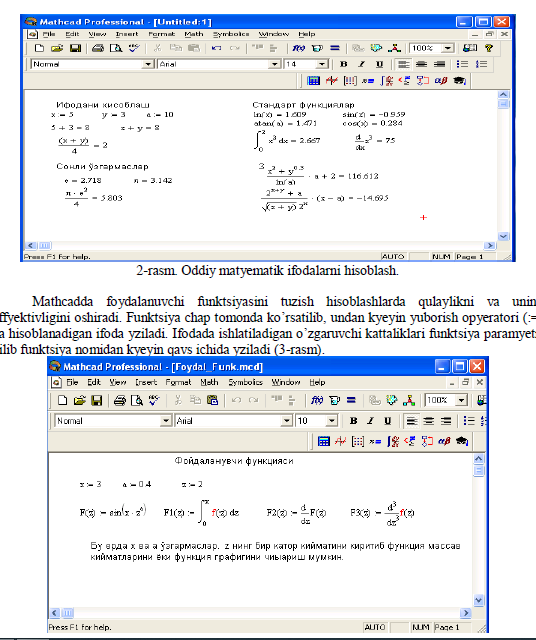Toggle Underline in Untitled:1 window

(379, 64)
